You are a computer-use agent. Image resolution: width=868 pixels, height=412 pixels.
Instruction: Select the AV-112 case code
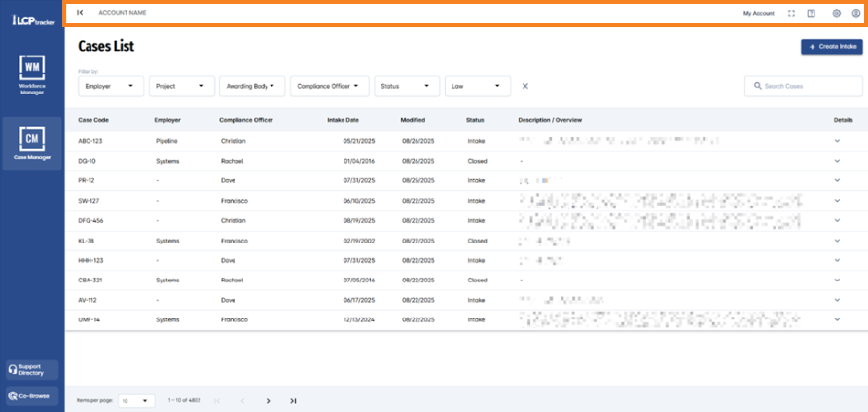tap(89, 300)
